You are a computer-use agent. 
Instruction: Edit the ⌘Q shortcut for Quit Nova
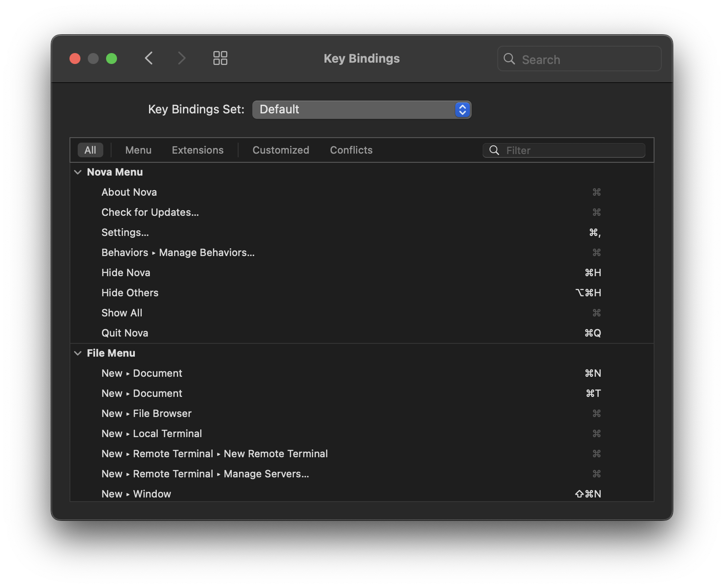point(593,333)
